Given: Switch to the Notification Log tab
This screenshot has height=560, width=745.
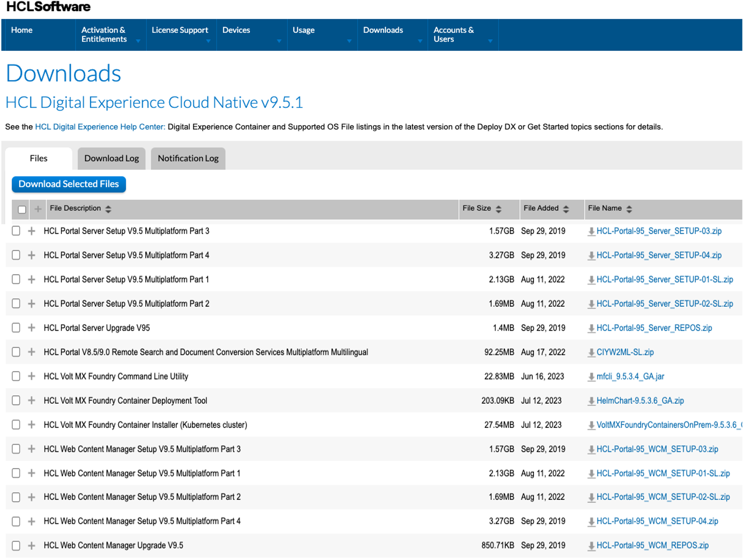Looking at the screenshot, I should (x=188, y=159).
